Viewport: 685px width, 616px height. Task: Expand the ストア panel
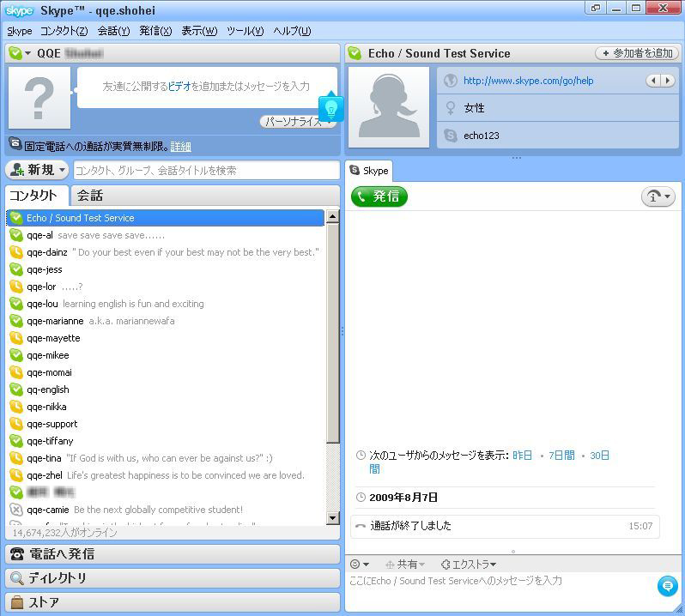click(173, 602)
